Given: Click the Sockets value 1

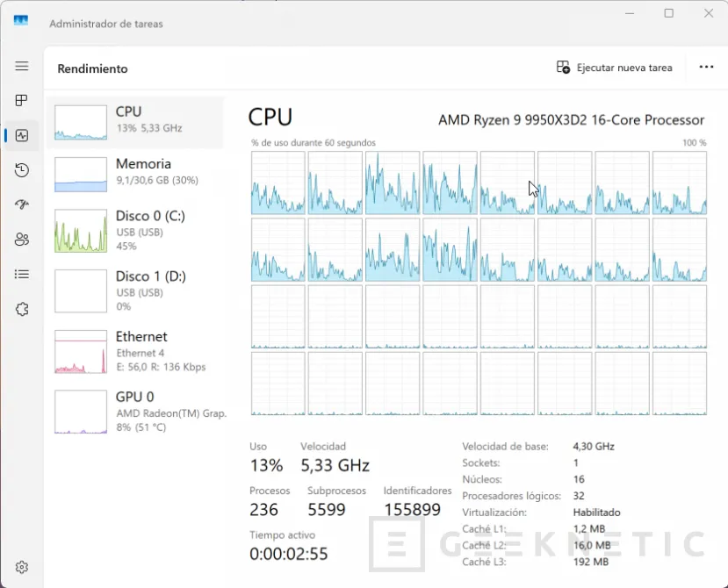Looking at the screenshot, I should pyautogui.click(x=576, y=463).
